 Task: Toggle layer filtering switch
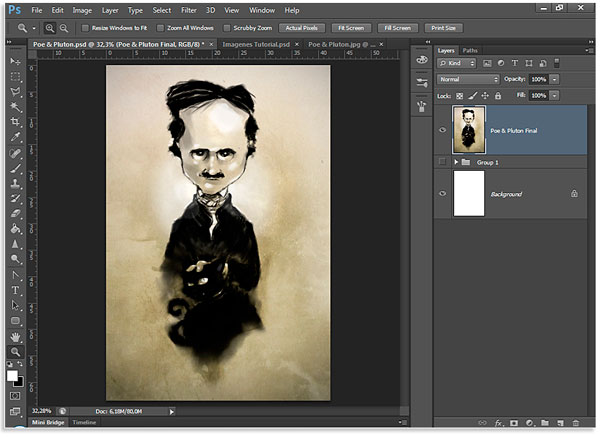click(557, 63)
